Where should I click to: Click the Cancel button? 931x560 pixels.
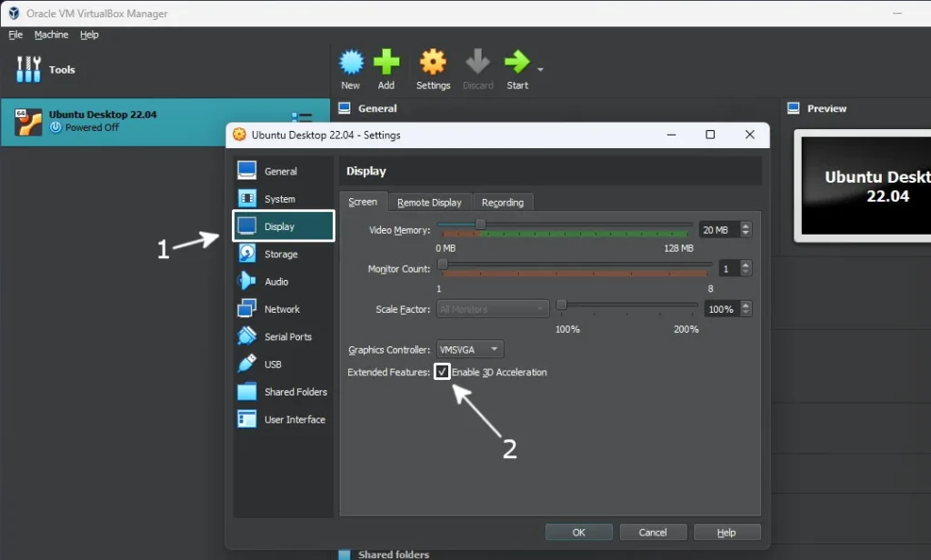653,533
